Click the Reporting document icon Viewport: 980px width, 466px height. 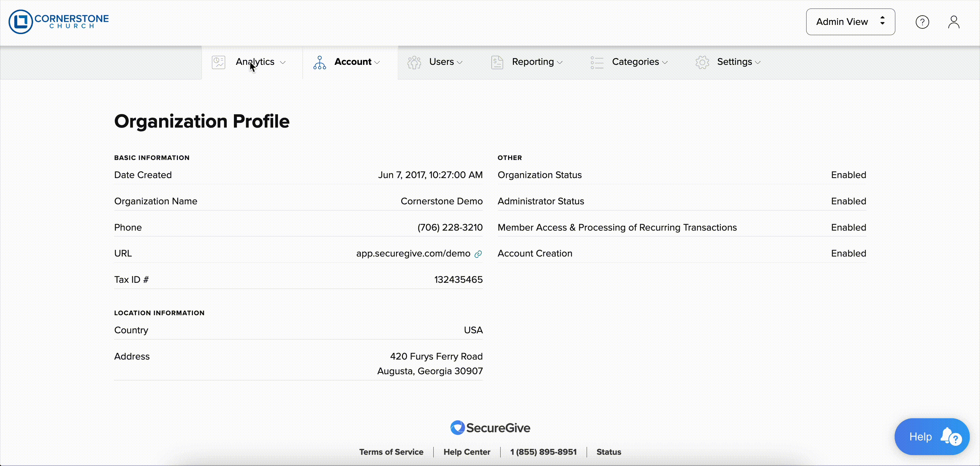[x=497, y=62]
